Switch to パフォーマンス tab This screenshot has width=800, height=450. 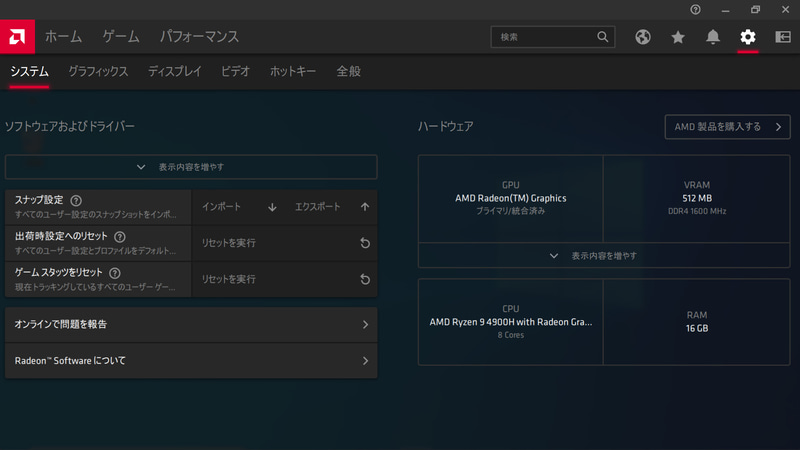[199, 37]
